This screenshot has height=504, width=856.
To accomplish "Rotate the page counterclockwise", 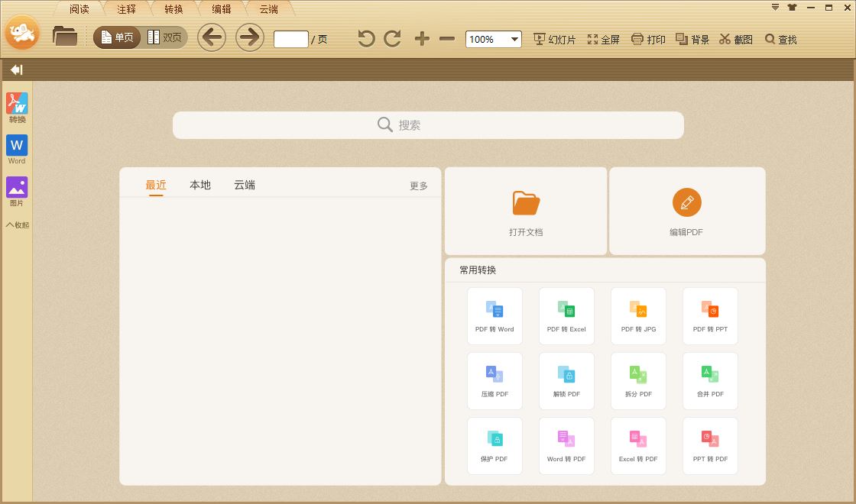I will pos(365,38).
